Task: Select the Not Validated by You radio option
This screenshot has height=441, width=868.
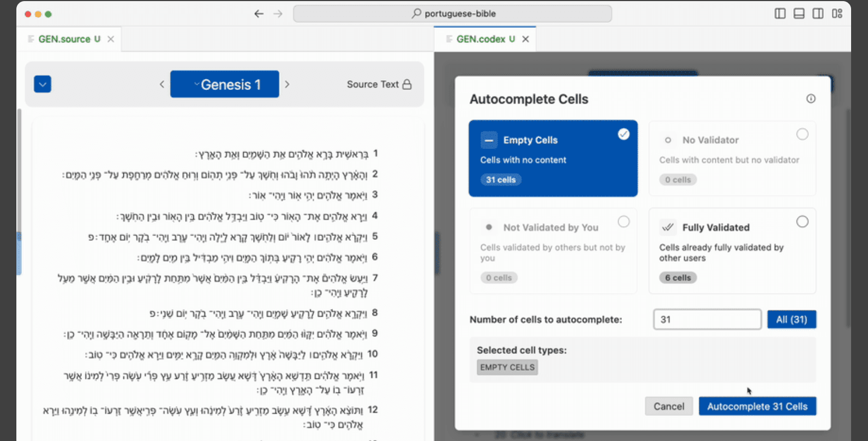Action: 624,221
